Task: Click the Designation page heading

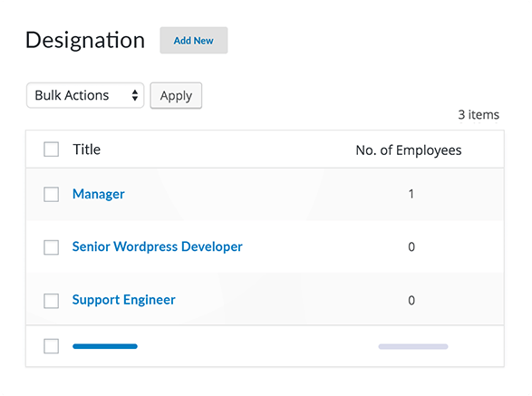Action: coord(85,40)
